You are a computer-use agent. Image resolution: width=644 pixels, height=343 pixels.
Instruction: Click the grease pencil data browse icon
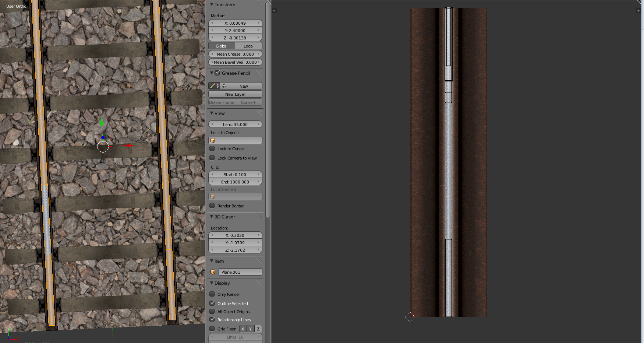point(214,86)
